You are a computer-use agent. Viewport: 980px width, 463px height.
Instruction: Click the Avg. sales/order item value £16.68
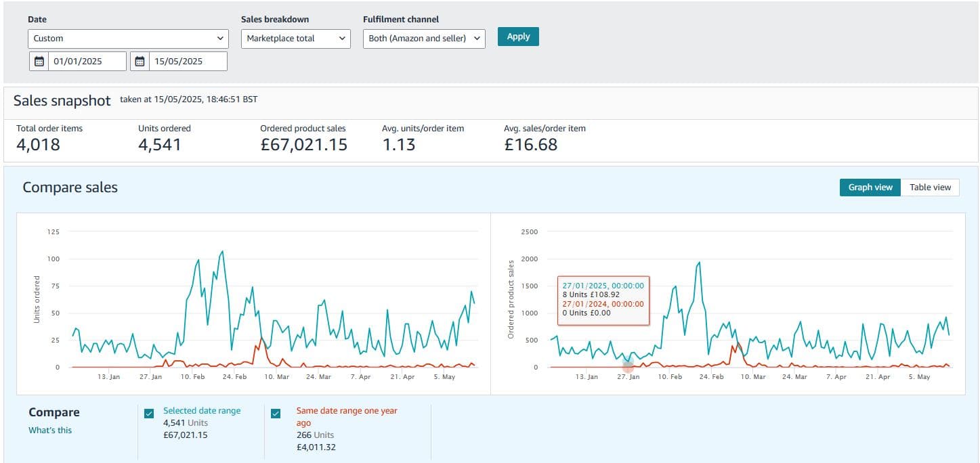(x=530, y=144)
